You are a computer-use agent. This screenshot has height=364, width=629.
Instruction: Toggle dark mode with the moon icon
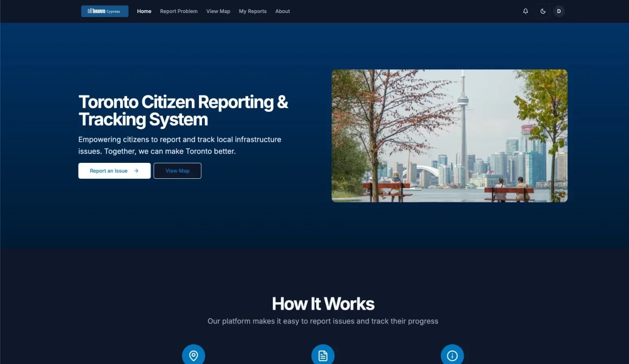tap(543, 11)
